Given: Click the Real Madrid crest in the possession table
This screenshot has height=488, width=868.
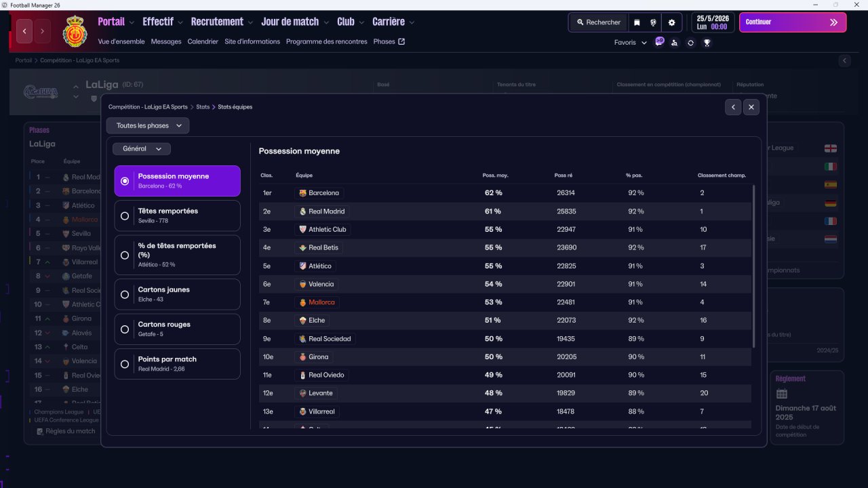Looking at the screenshot, I should click(302, 211).
